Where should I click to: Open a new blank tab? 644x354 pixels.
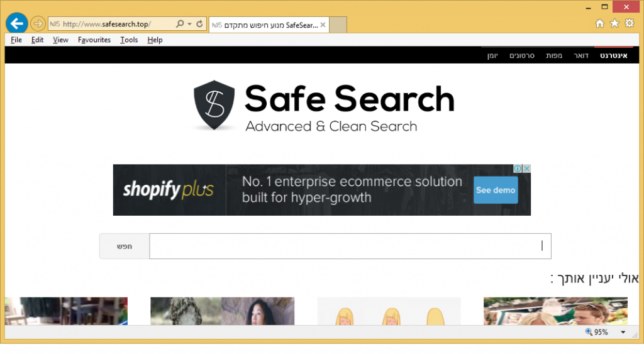[x=338, y=25]
